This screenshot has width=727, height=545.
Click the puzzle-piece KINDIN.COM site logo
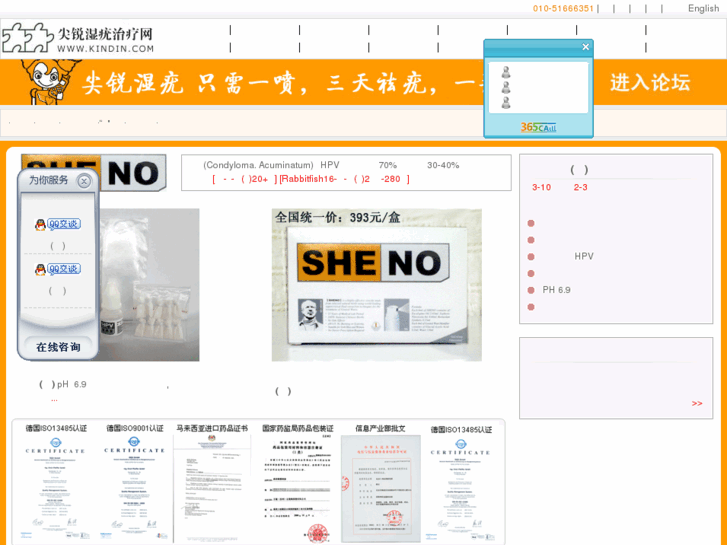78,38
